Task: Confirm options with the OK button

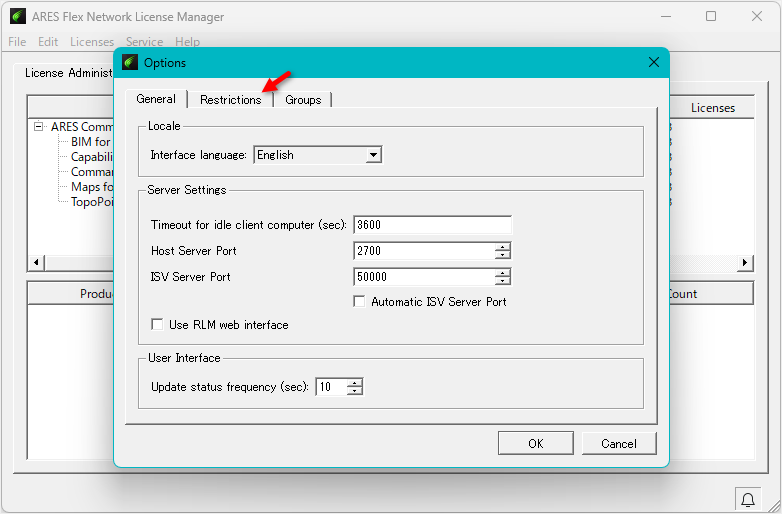Action: pyautogui.click(x=536, y=444)
